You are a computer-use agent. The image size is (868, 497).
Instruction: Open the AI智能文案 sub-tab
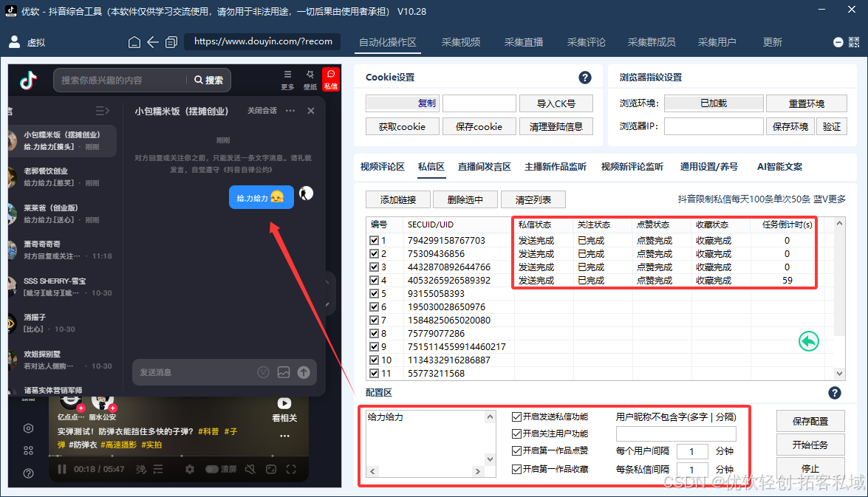pyautogui.click(x=779, y=167)
